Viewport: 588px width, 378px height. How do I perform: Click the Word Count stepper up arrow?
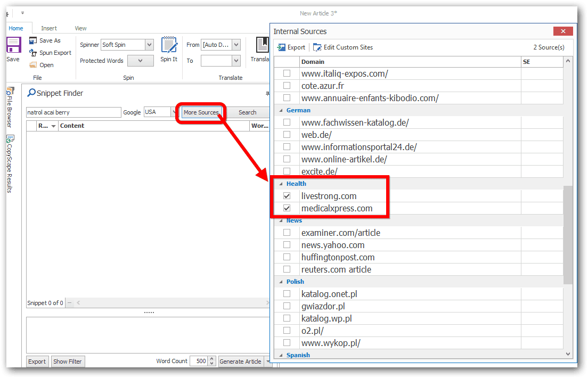point(212,359)
